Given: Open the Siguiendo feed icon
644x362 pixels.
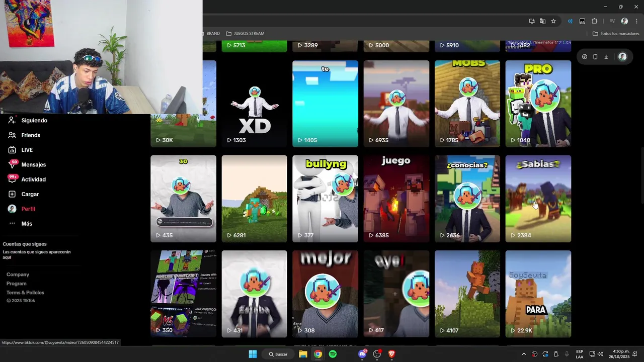Looking at the screenshot, I should (x=12, y=120).
